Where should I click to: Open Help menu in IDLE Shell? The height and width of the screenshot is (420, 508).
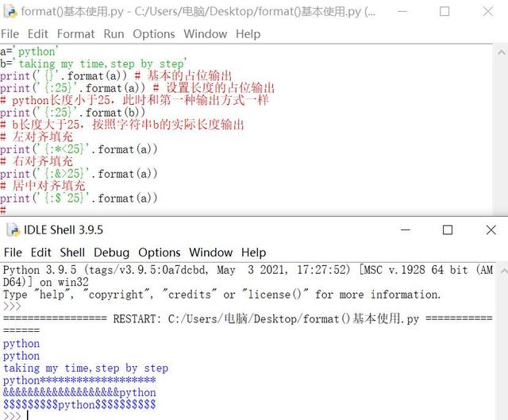click(x=253, y=252)
